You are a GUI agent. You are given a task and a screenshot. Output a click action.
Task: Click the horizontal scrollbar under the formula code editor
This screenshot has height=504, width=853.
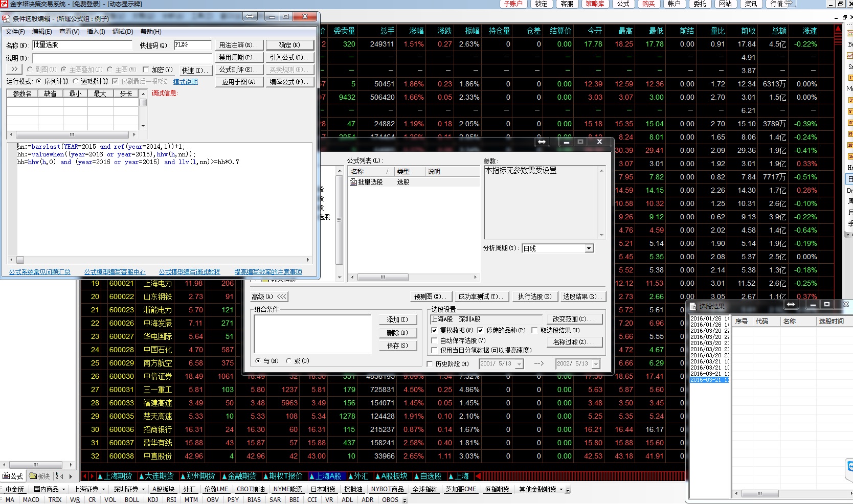(160, 260)
